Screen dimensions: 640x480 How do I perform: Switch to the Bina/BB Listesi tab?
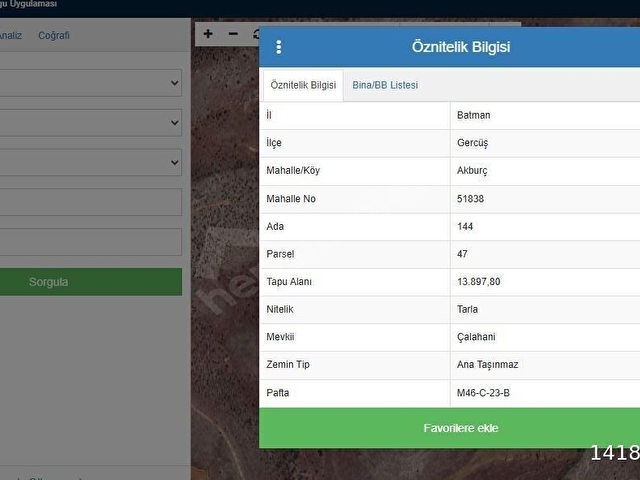385,85
